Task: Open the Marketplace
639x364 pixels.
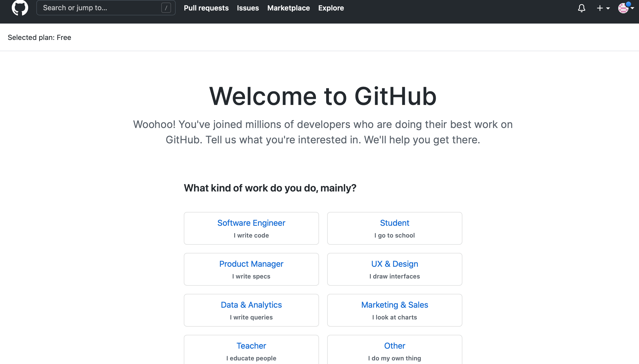Action: [288, 8]
